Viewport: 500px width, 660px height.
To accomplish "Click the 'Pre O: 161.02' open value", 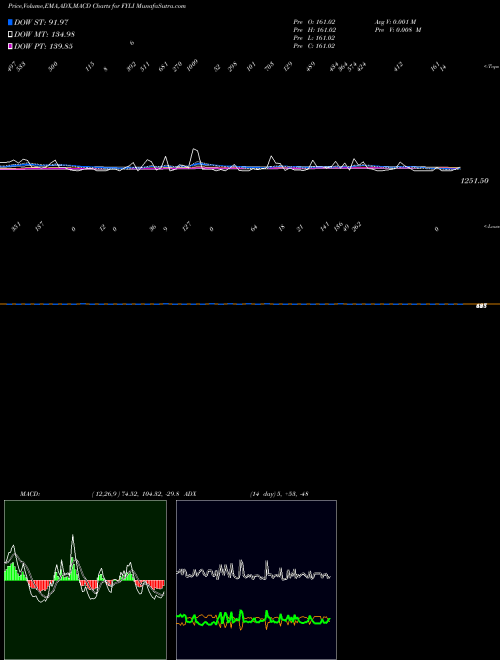I will coord(314,22).
